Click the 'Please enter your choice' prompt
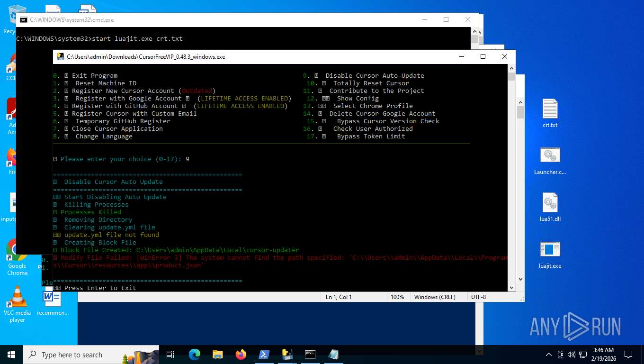The height and width of the screenshot is (364, 644). 121,159
